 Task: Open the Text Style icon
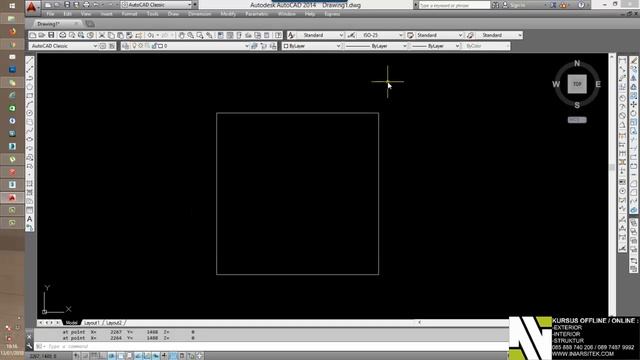pos(291,36)
